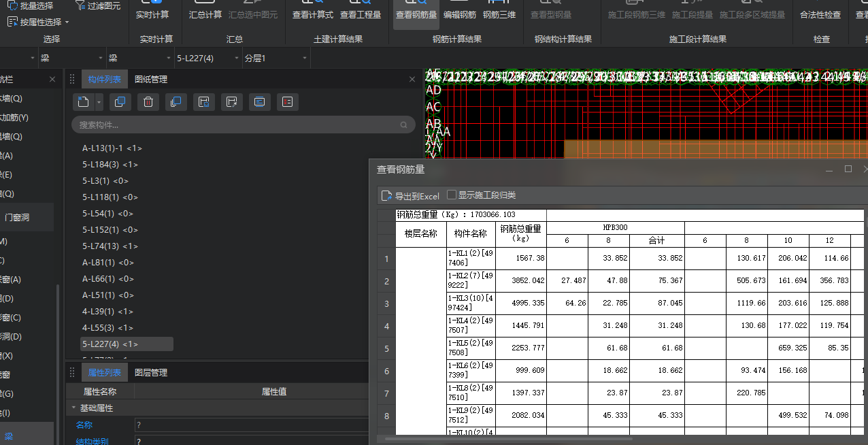The image size is (868, 445).
Task: Click the save component with X icon
Action: point(203,102)
